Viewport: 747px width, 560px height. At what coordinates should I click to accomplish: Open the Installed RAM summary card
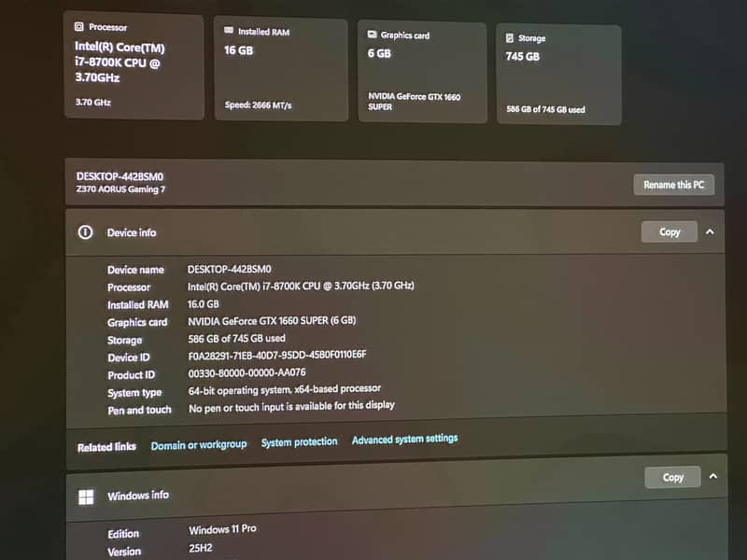[281, 69]
